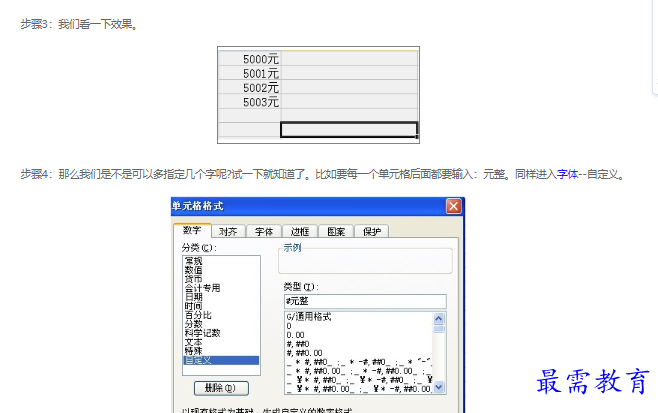Open the 边框 tab

300,231
